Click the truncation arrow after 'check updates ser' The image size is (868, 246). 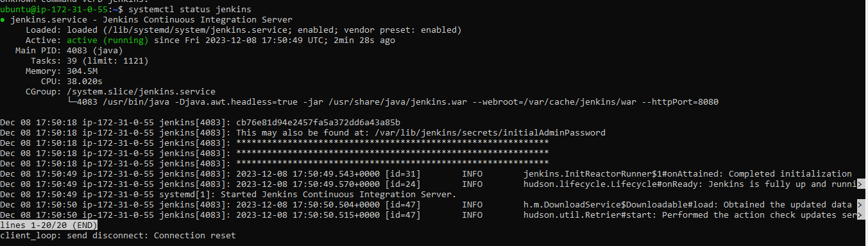pyautogui.click(x=860, y=215)
